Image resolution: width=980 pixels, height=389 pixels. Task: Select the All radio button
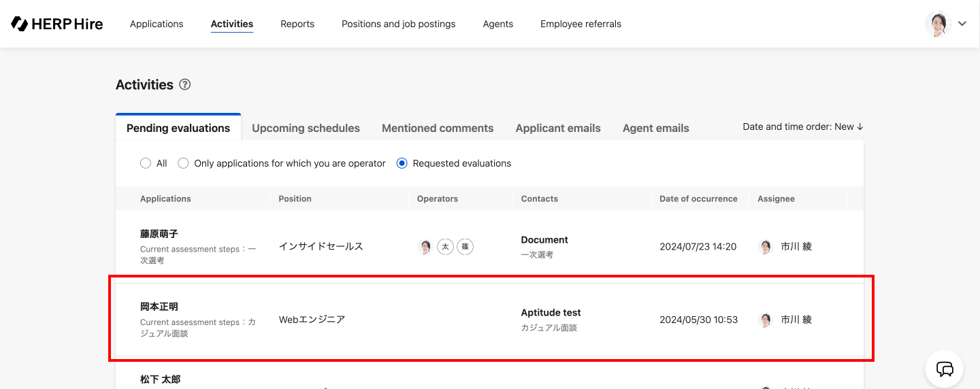(x=145, y=163)
